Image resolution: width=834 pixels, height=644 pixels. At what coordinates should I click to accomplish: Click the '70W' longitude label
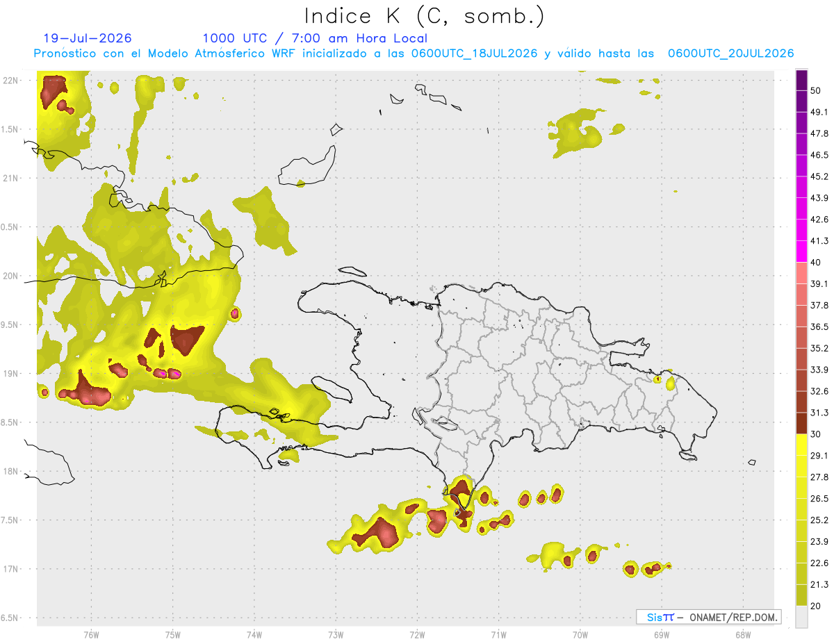tap(580, 635)
